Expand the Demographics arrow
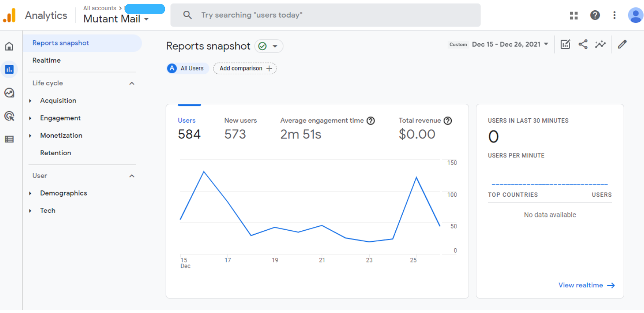Screen dimensions: 644x313 coord(30,193)
